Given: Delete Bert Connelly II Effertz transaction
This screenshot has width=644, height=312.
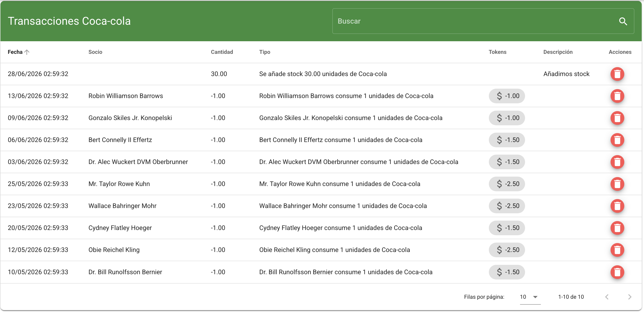Looking at the screenshot, I should click(x=617, y=140).
